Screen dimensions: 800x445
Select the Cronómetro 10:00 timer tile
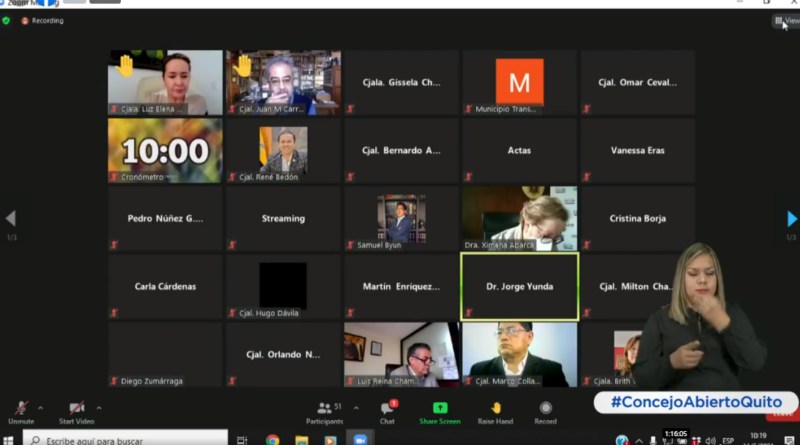point(165,151)
